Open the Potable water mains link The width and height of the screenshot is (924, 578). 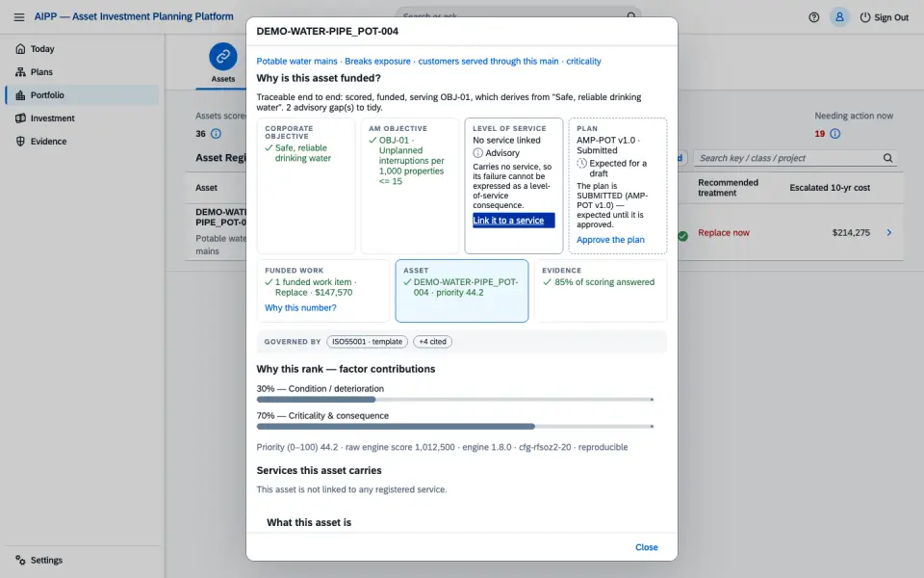point(297,62)
